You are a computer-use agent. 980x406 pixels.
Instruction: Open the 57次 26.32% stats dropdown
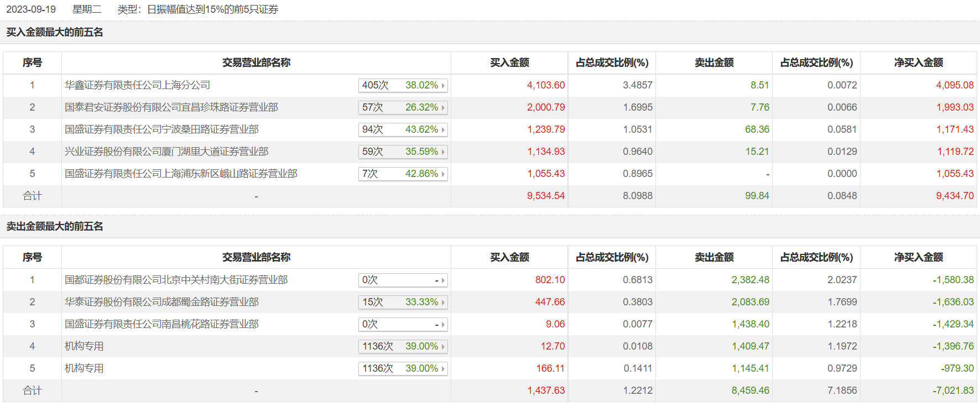pyautogui.click(x=403, y=107)
